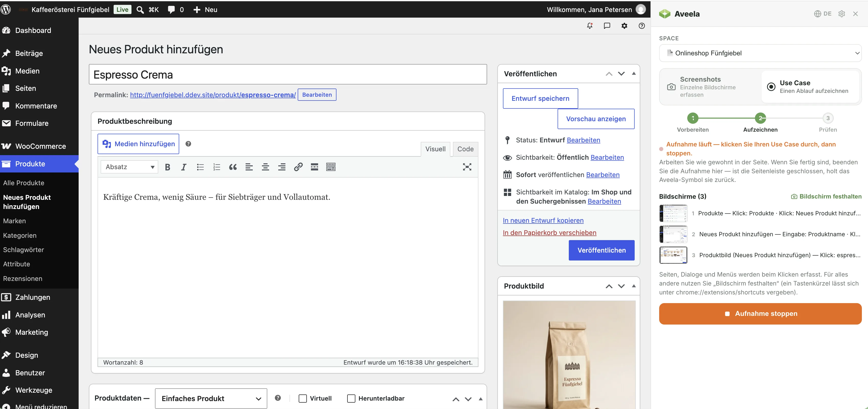Apply blockquote formatting

[x=233, y=167]
